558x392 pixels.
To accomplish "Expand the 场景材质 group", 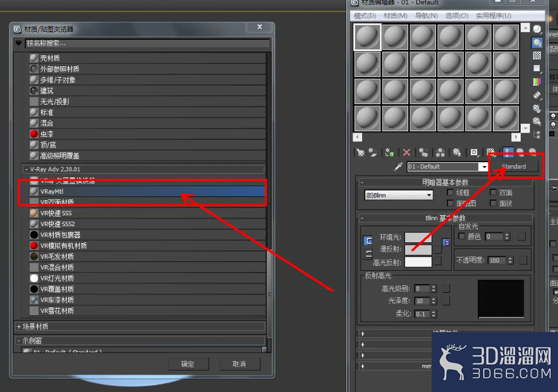I will (18, 326).
